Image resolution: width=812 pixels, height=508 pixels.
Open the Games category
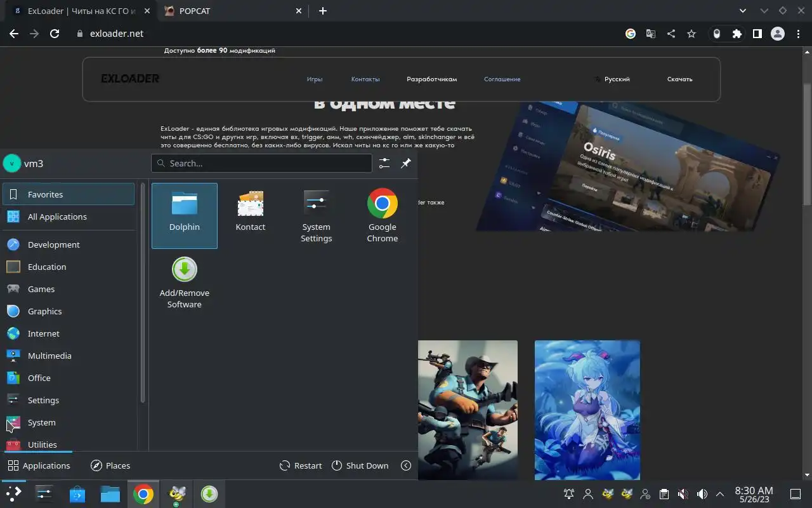point(69,289)
